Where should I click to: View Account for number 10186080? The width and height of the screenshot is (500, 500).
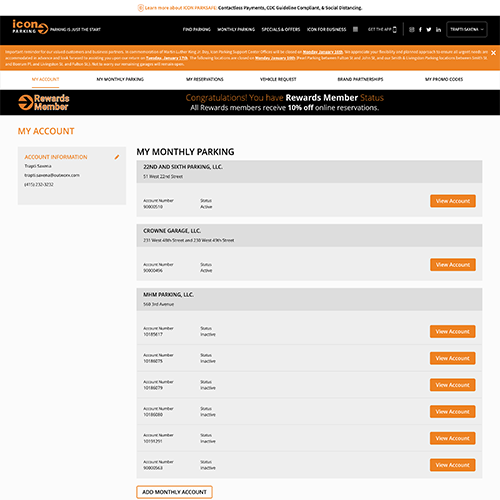pos(453,412)
